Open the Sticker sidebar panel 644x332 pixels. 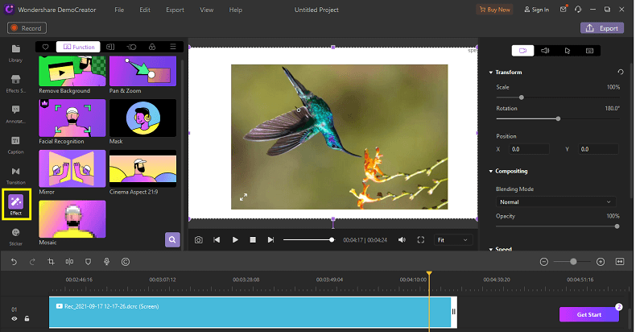(15, 236)
